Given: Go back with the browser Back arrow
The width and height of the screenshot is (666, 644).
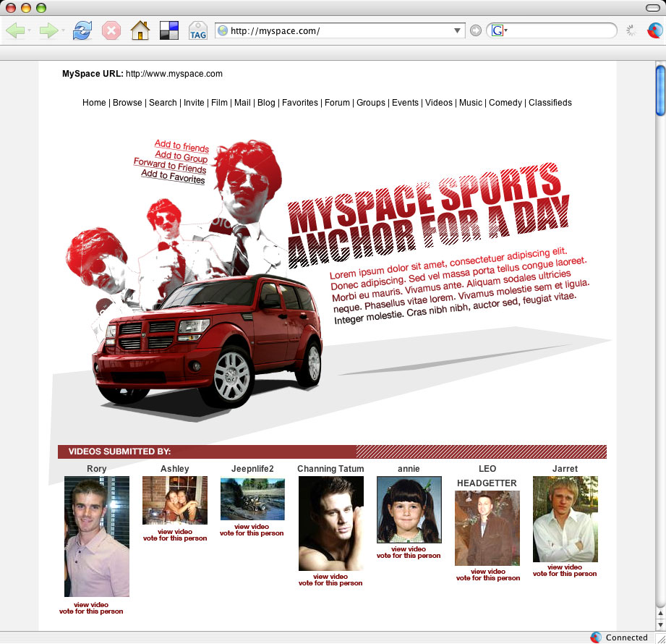Looking at the screenshot, I should pyautogui.click(x=15, y=30).
